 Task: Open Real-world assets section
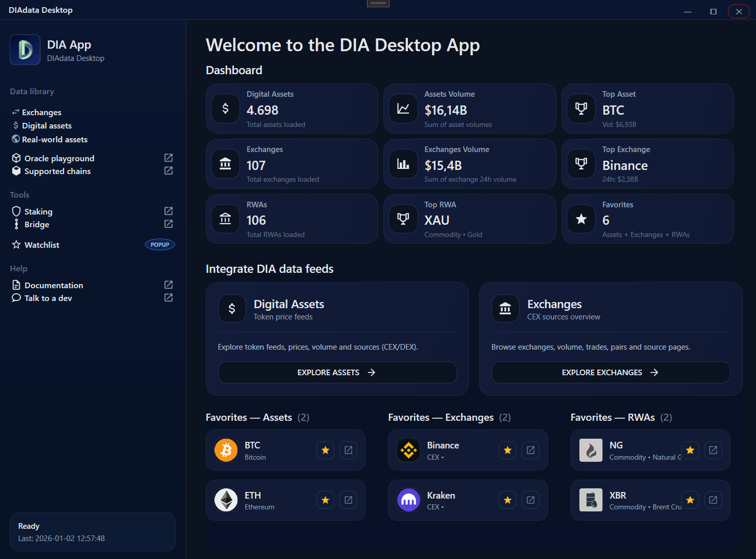pos(54,139)
